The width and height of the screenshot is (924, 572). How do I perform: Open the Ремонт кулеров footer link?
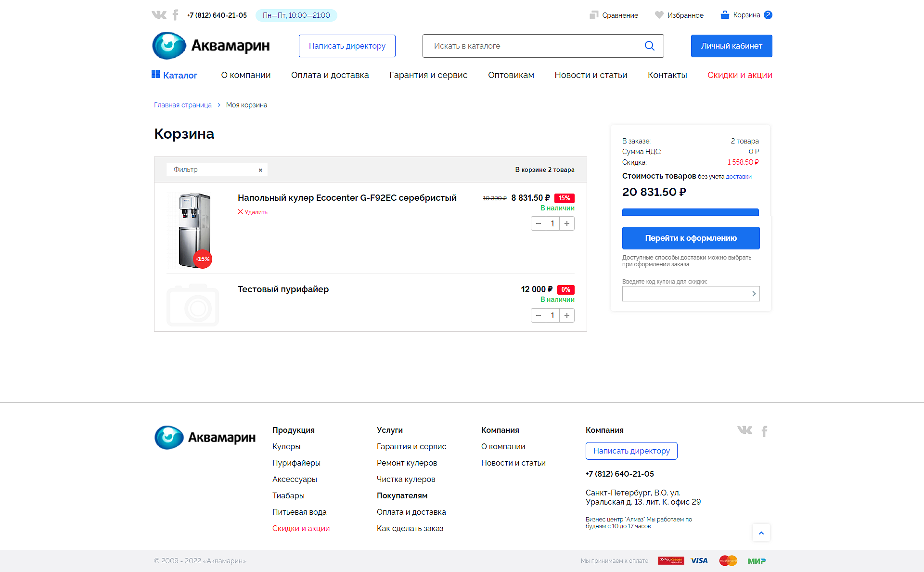coord(407,463)
